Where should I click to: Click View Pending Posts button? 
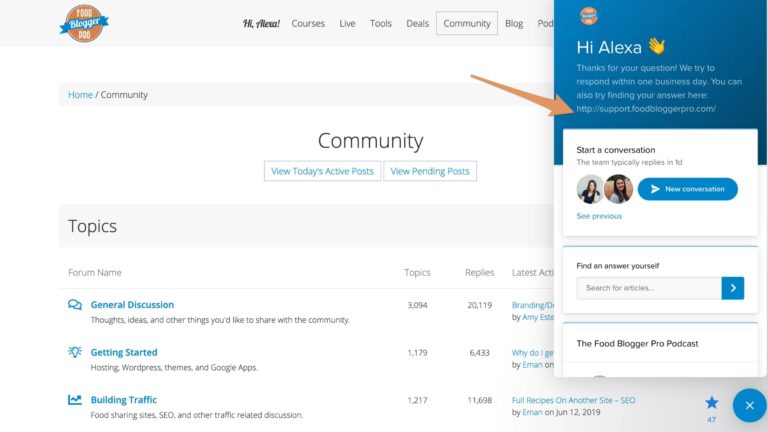pyautogui.click(x=430, y=171)
